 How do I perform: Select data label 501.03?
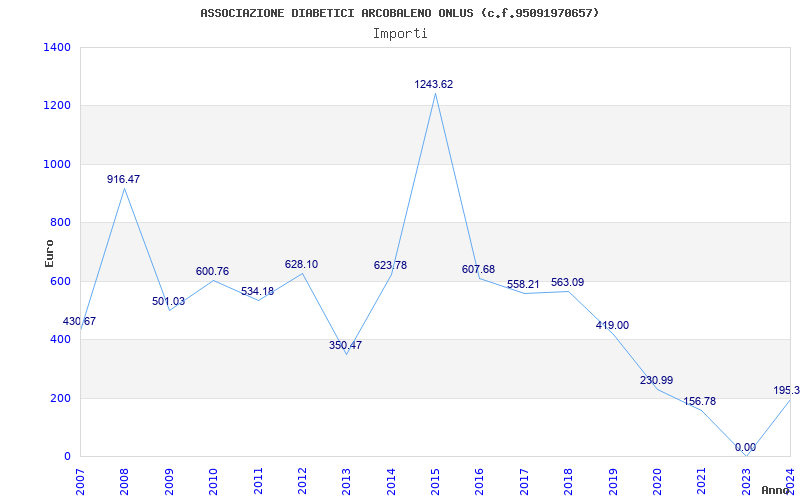pos(168,301)
